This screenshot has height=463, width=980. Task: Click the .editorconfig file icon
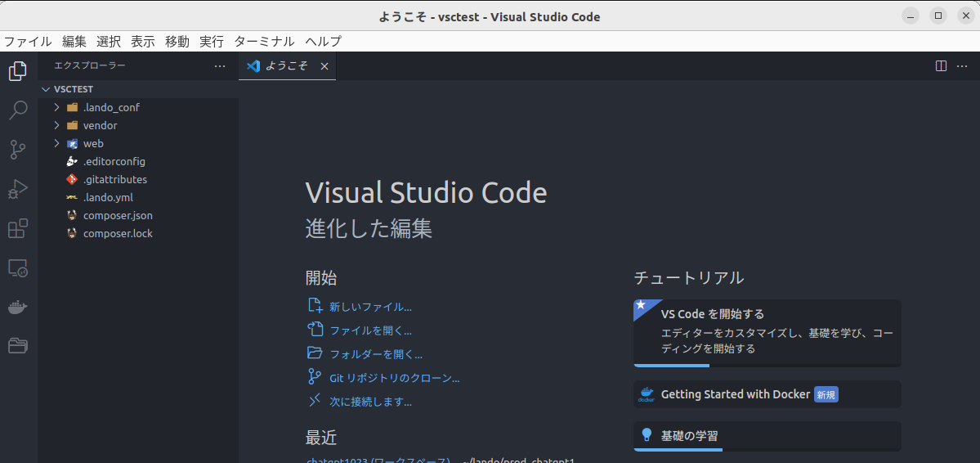pyautogui.click(x=72, y=161)
